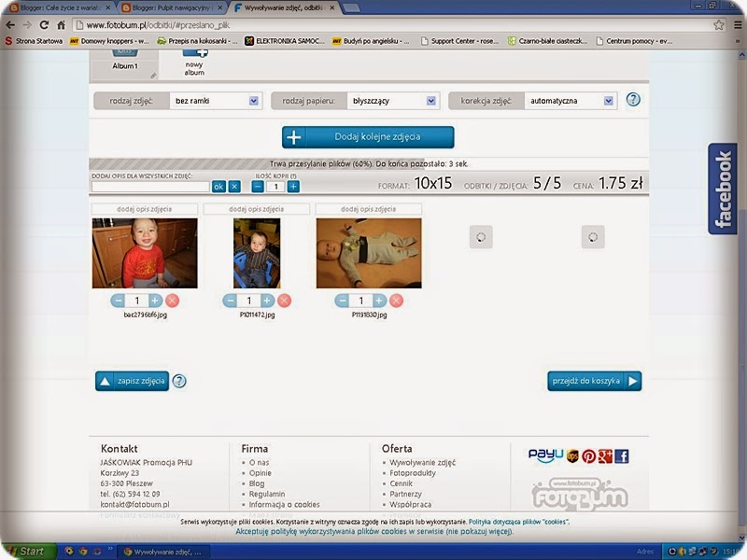Switch to Blogger Całe życie tab
Screen dimensions: 747x560
(x=60, y=7)
